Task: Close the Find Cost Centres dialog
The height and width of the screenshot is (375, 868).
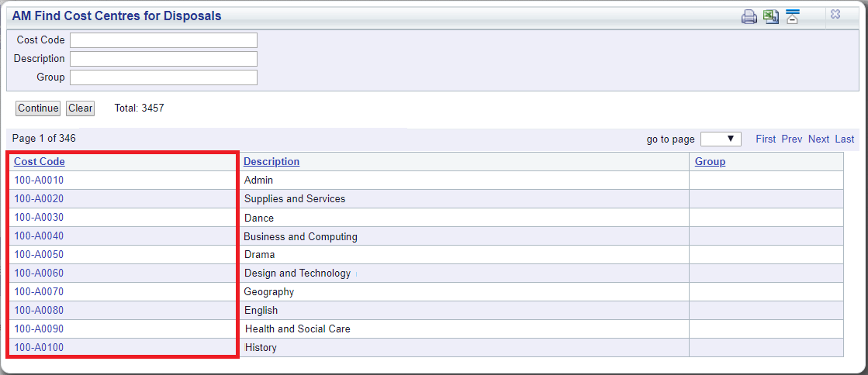Action: [835, 15]
